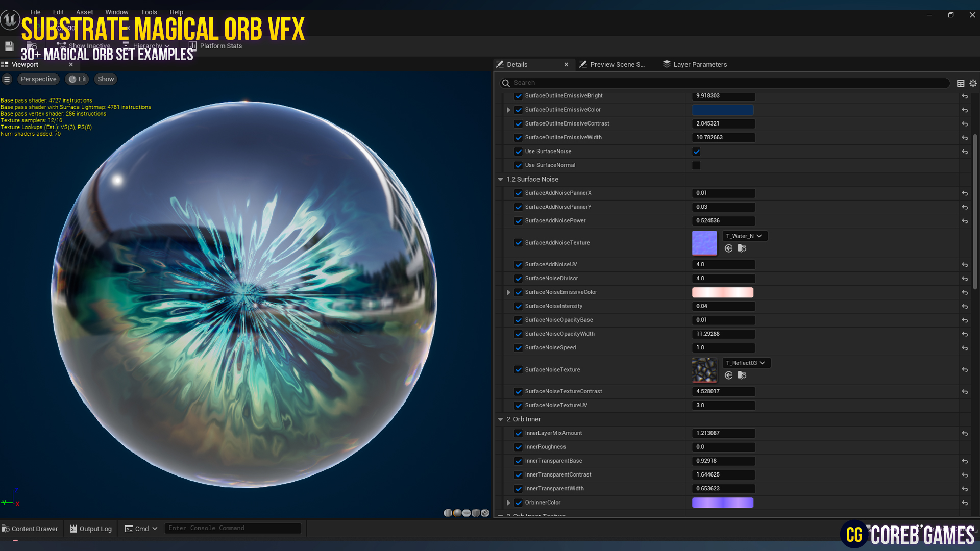Enable the Use SurfaceNormal checkbox
Viewport: 980px width, 551px height.
point(696,165)
